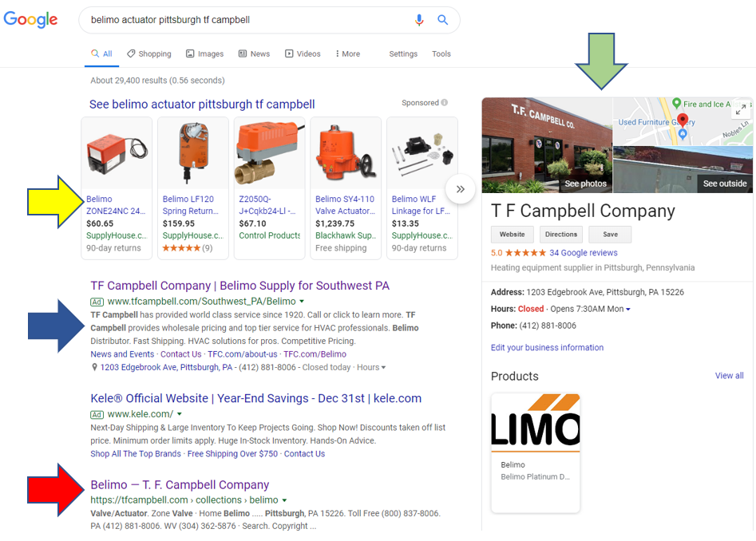Open the Belimo WLF Linkage product listing
Screen dimensions: 756x541
[x=422, y=188]
